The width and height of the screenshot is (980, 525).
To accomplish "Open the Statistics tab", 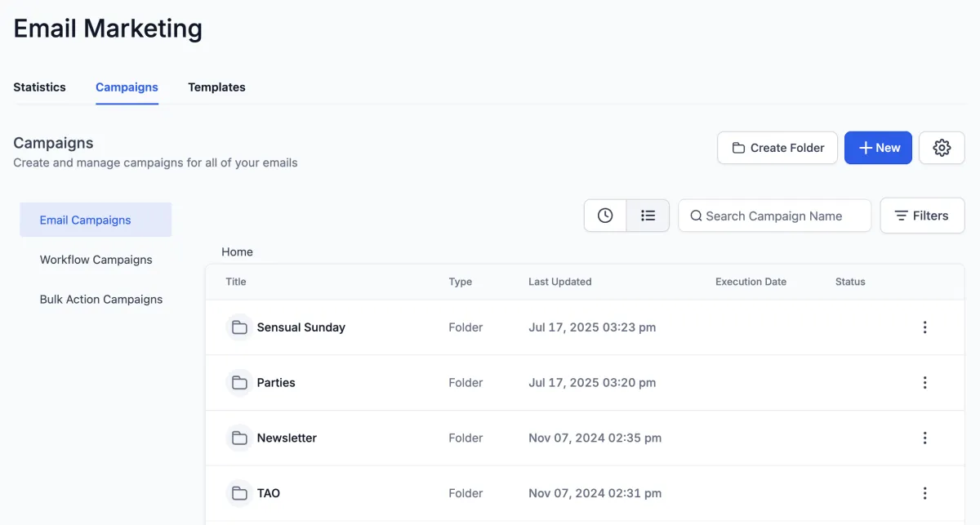I will click(39, 87).
